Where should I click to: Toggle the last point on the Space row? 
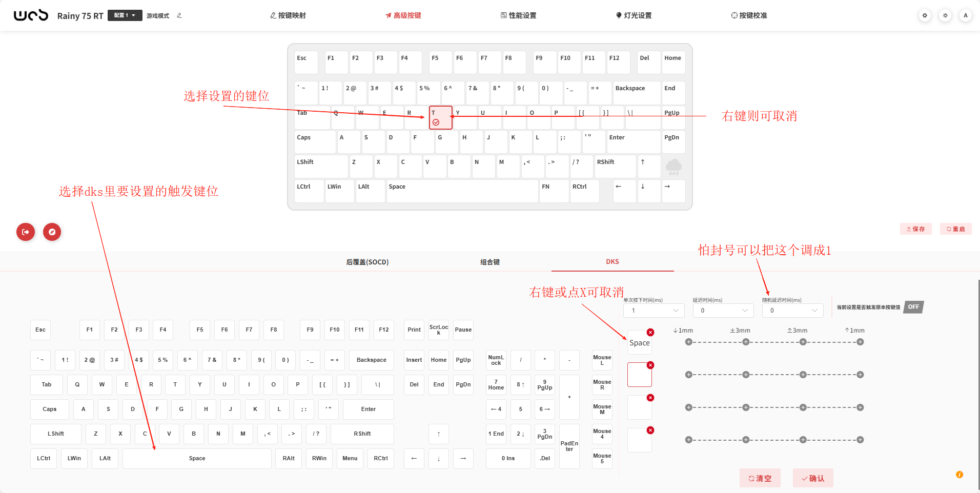[x=860, y=342]
